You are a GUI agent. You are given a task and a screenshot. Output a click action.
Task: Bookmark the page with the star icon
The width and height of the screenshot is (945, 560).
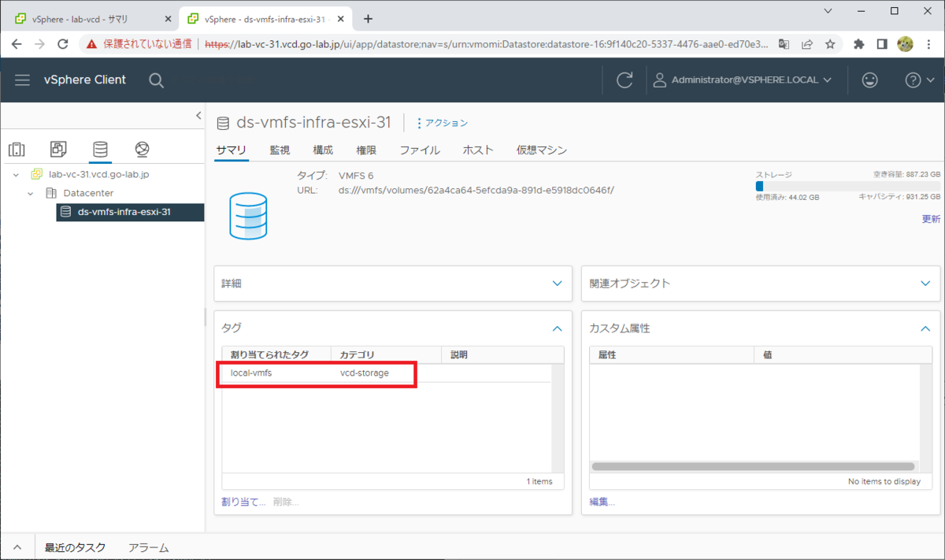[830, 44]
